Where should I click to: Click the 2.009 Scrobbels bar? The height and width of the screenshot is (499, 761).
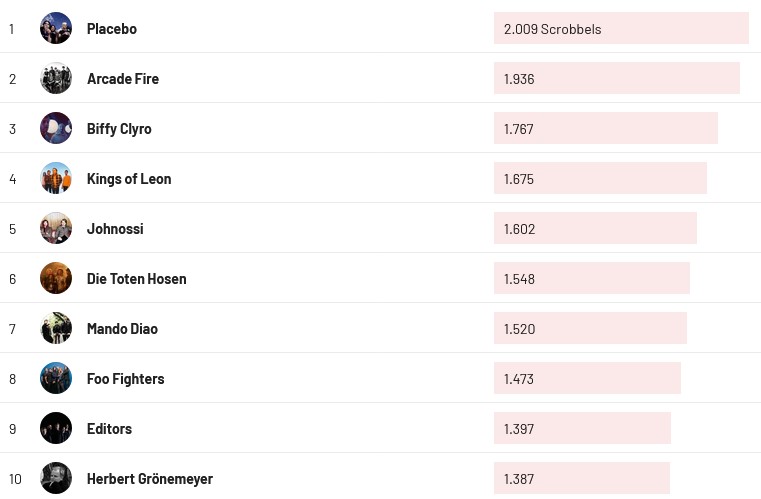coord(620,28)
